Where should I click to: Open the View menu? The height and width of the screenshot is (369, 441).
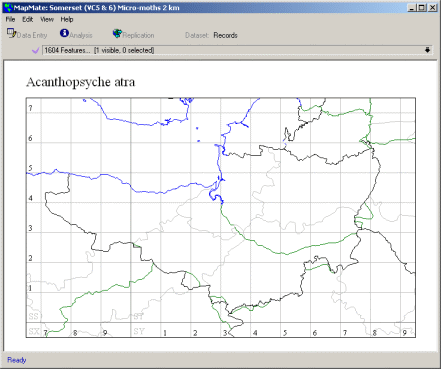[47, 19]
